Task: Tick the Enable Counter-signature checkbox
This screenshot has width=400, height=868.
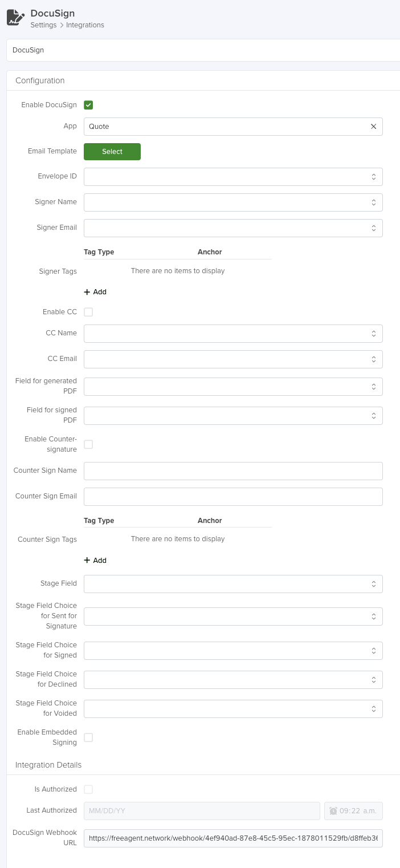Action: click(x=88, y=444)
